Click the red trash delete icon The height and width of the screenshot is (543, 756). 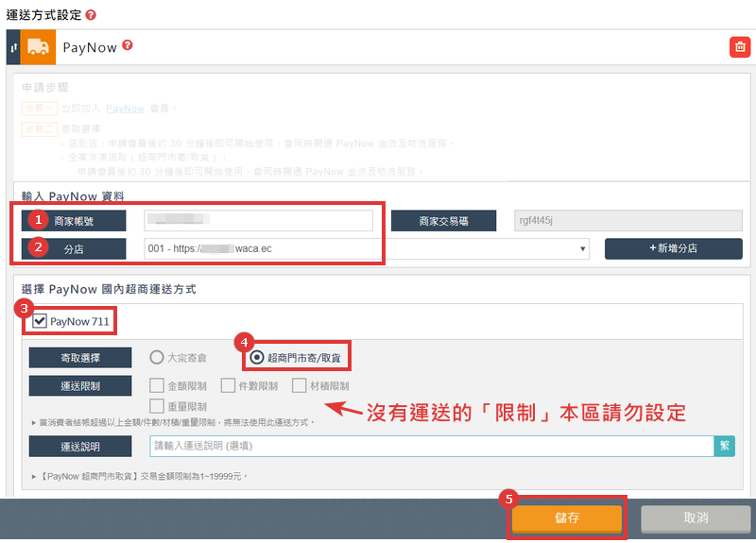point(740,46)
